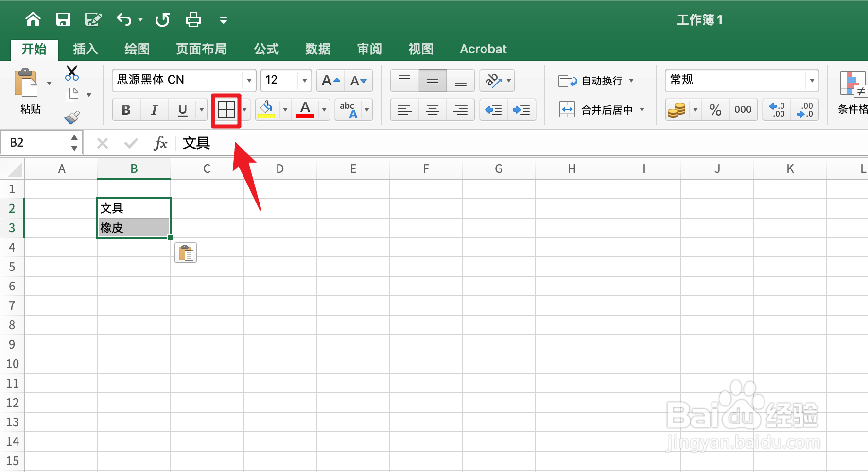Screen dimensions: 868x472
Task: Open text orientation options
Action: (497, 81)
